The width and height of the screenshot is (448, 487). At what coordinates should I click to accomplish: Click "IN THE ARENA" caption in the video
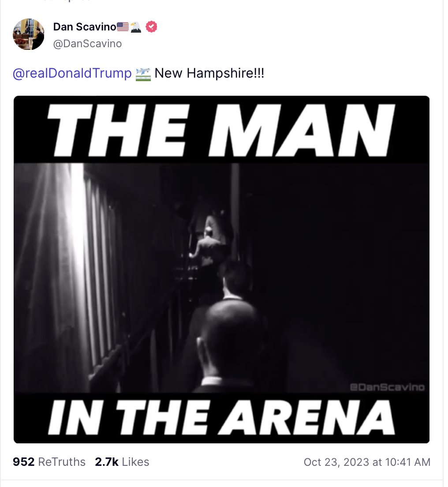221,417
